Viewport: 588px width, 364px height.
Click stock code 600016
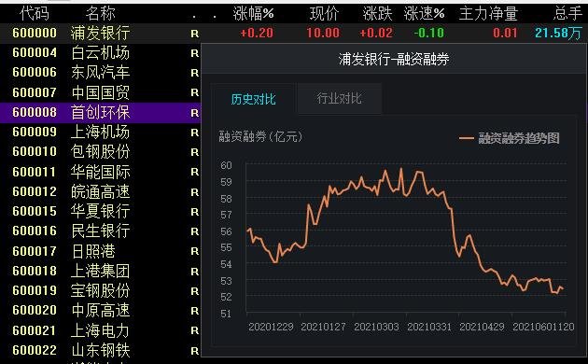click(x=35, y=231)
